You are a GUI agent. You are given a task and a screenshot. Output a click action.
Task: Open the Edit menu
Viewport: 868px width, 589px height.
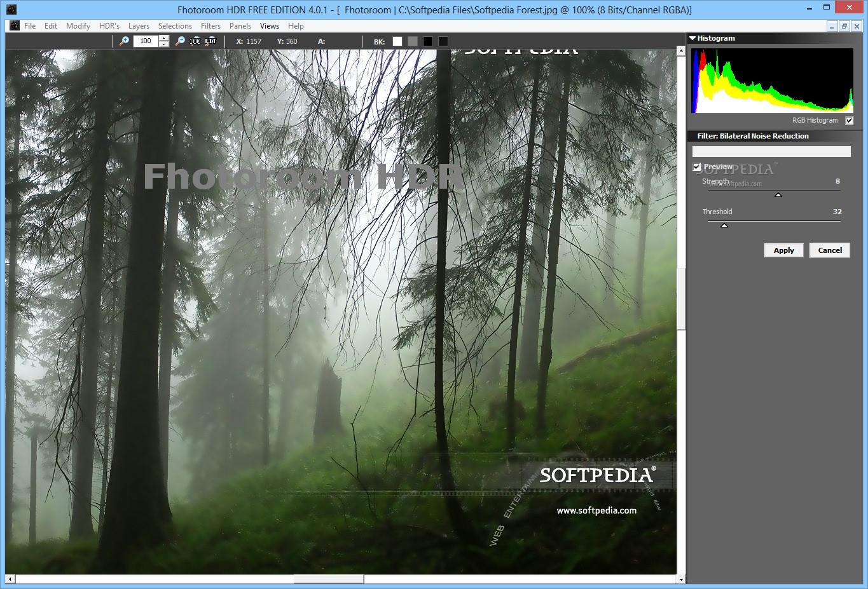point(51,26)
